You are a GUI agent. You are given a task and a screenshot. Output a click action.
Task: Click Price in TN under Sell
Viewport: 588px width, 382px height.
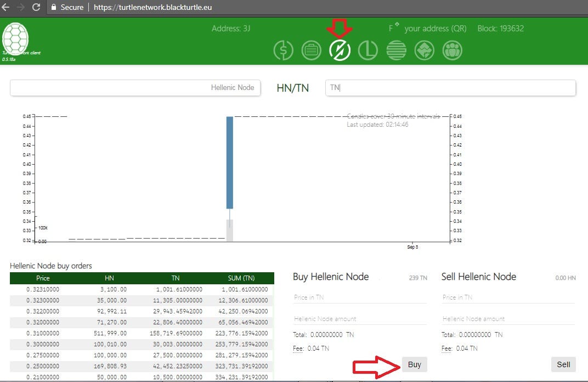(508, 297)
